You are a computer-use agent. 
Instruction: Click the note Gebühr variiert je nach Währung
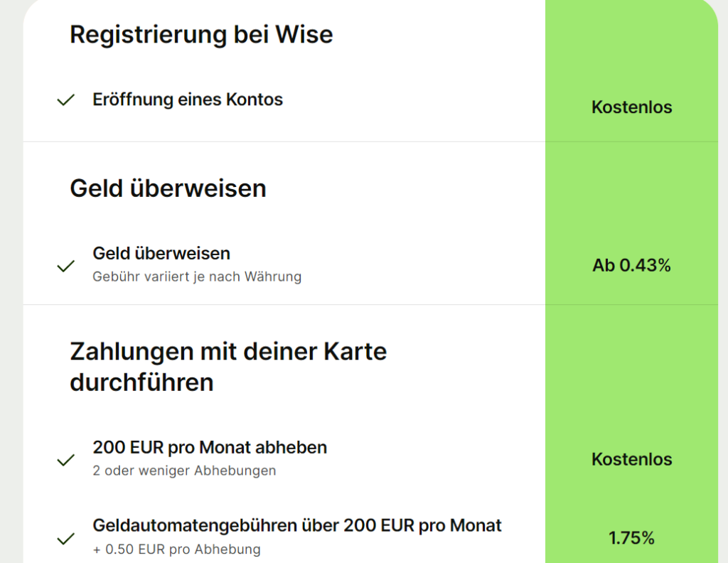197,277
